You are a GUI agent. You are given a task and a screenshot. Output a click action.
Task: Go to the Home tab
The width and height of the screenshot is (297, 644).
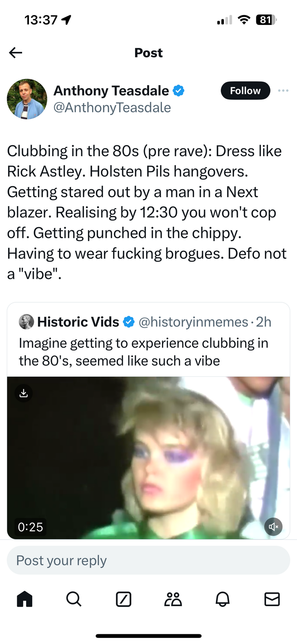pos(25,599)
